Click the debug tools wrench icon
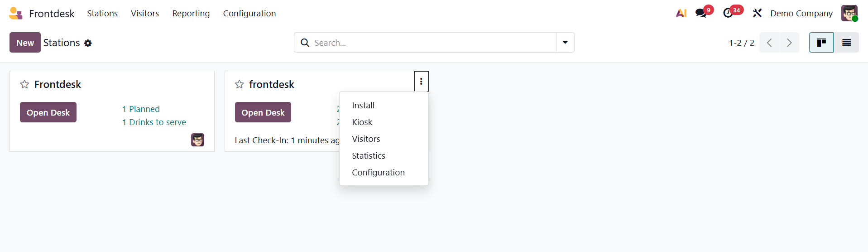The height and width of the screenshot is (252, 868). (757, 13)
